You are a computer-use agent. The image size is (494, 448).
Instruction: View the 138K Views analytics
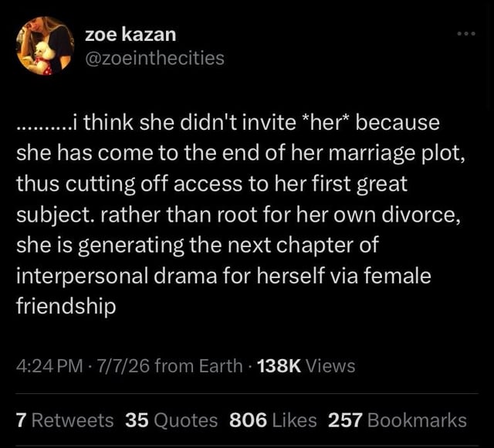pos(306,366)
